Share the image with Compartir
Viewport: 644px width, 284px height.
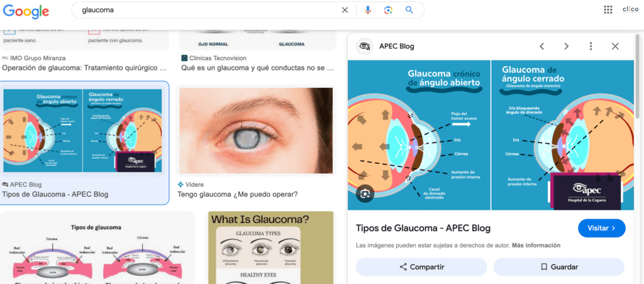(421, 267)
